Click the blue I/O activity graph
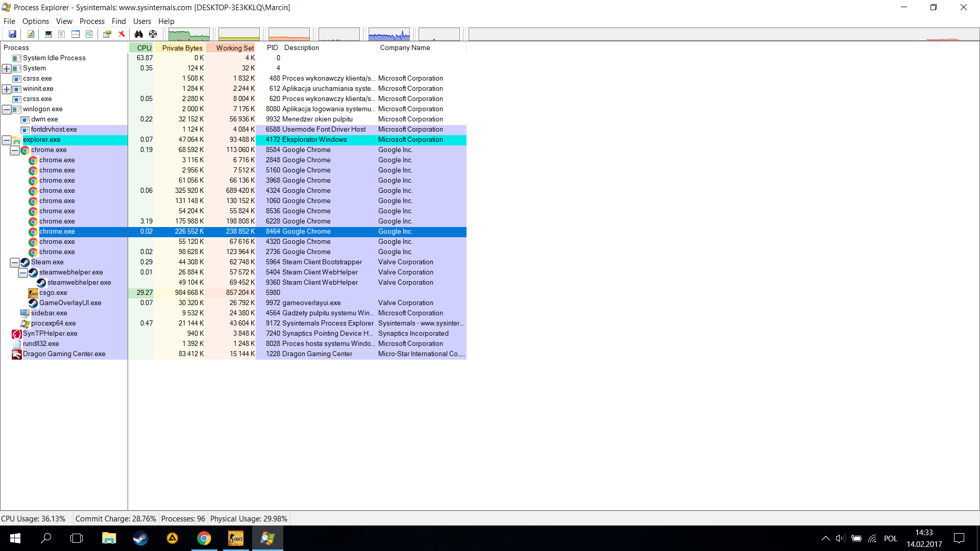Image resolution: width=980 pixels, height=551 pixels. tap(389, 34)
